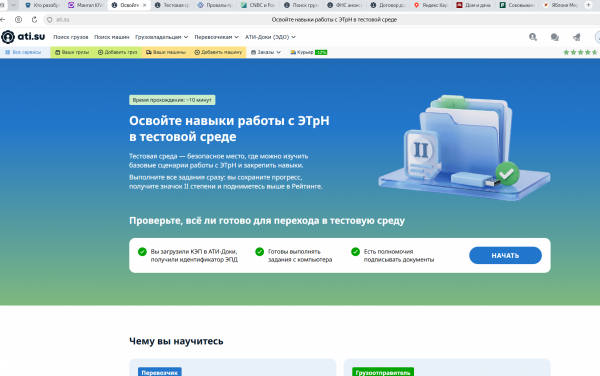
Task: Click the Перевозчик card label
Action: click(x=160, y=372)
